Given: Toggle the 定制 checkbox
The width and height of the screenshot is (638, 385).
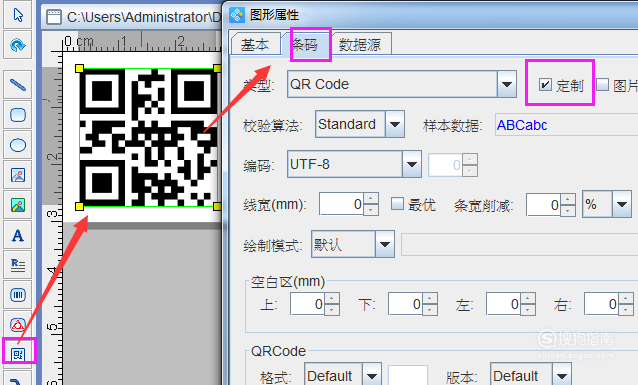Looking at the screenshot, I should (545, 85).
